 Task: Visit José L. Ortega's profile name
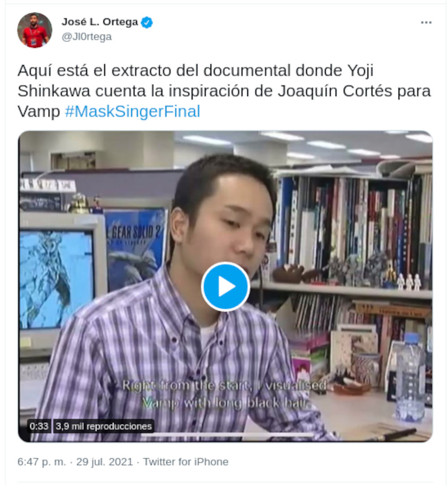tap(99, 22)
